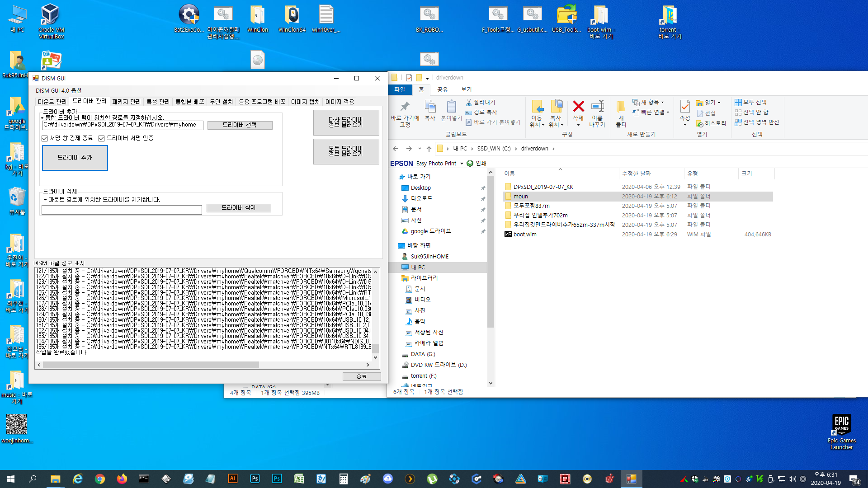Click History (히스토리) in ribbon

[711, 123]
